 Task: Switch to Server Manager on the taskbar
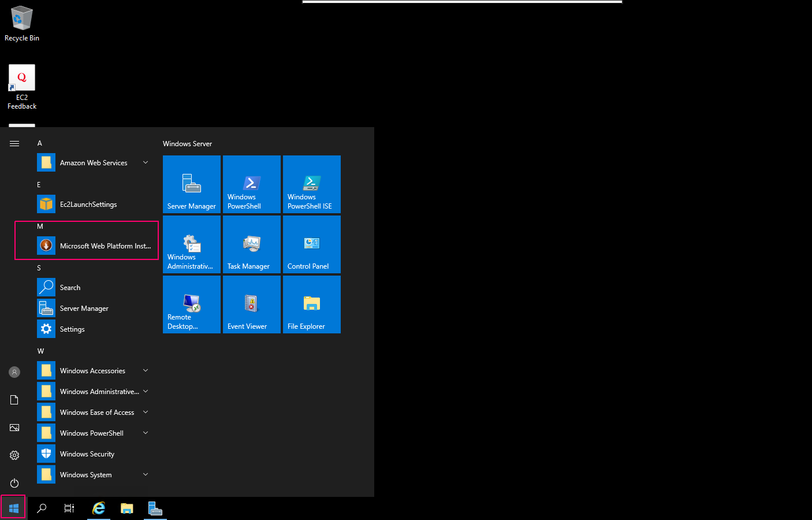[155, 508]
